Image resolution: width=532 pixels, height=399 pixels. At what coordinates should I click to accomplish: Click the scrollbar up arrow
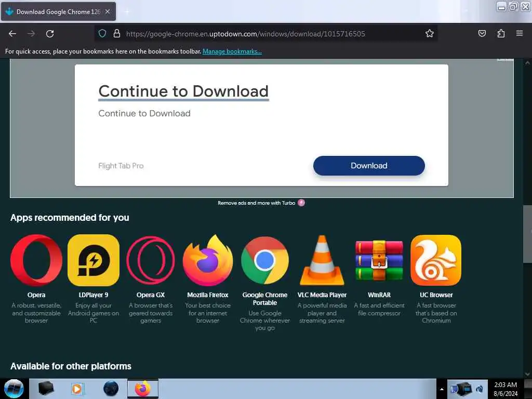(527, 63)
